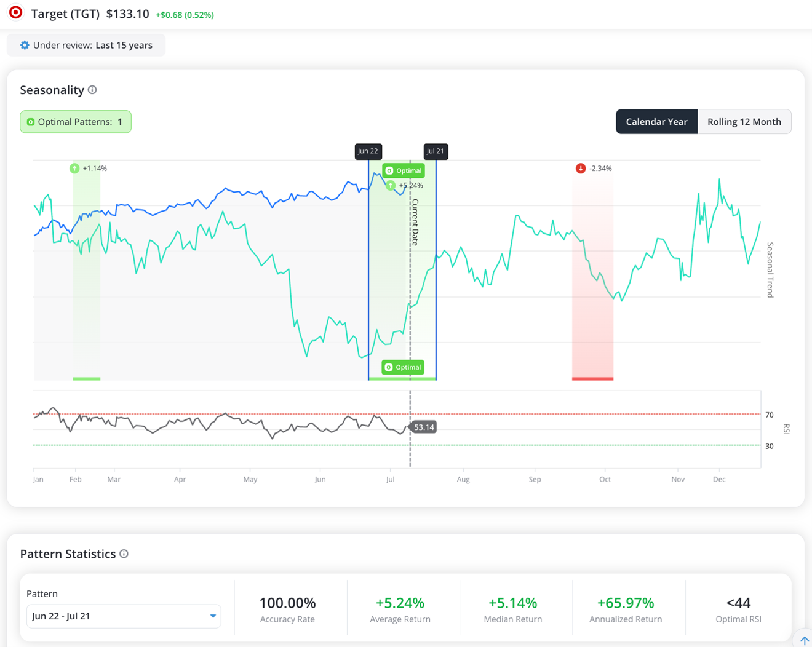
Task: Click the green up arrow beside +5.24%
Action: [391, 185]
